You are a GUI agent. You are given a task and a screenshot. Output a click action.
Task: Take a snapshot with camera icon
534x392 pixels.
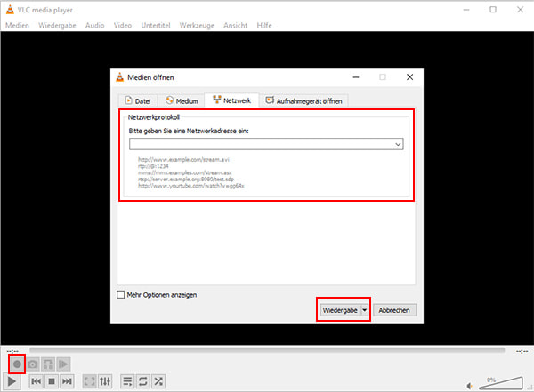point(33,364)
